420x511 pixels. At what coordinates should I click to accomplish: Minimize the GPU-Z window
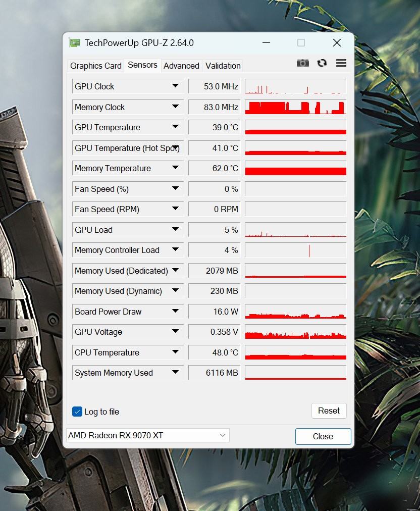click(x=266, y=43)
